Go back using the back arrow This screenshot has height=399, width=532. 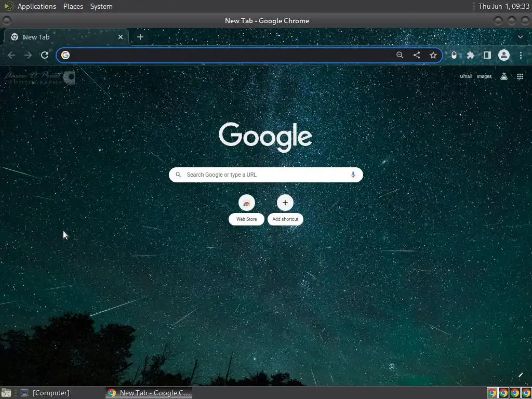tap(11, 55)
